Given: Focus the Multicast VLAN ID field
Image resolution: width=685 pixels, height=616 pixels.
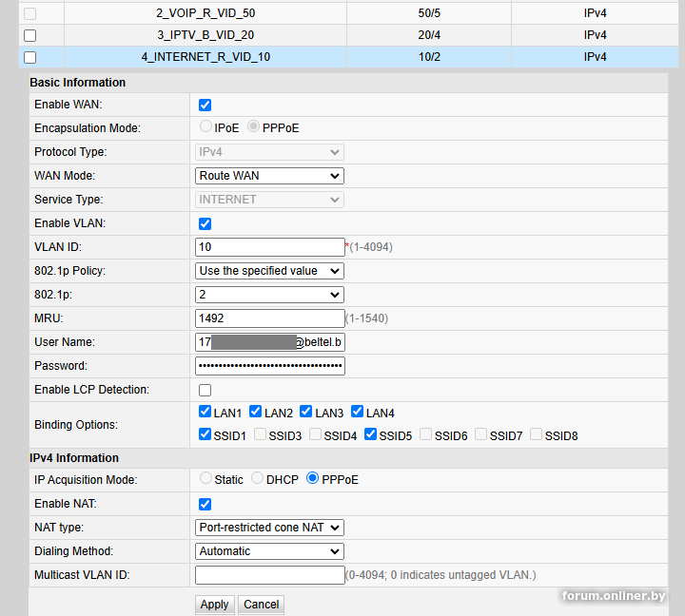Looking at the screenshot, I should [x=269, y=575].
